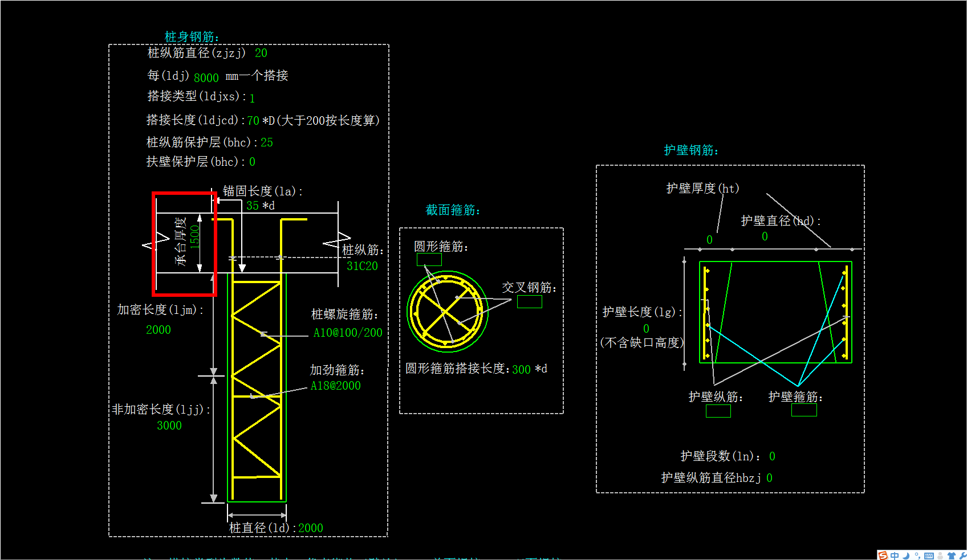Viewport: 967px width, 560px height.
Task: Click the pile elevation zigzag stirrup drawing
Action: pyautogui.click(x=257, y=379)
